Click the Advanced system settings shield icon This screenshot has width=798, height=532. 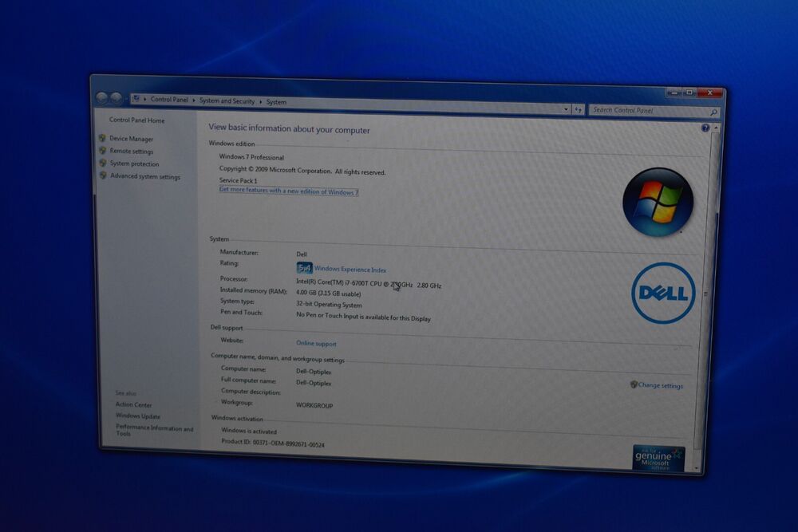103,175
